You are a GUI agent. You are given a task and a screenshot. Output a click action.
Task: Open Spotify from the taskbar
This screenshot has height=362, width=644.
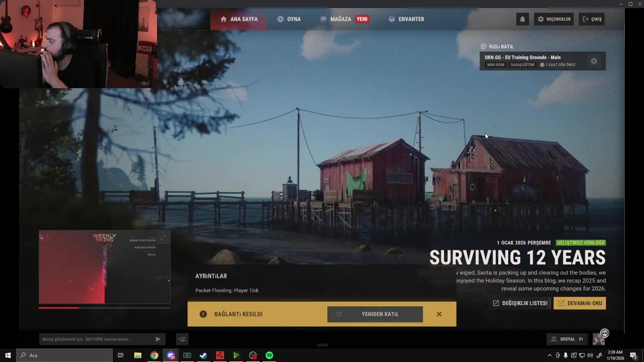point(269,355)
